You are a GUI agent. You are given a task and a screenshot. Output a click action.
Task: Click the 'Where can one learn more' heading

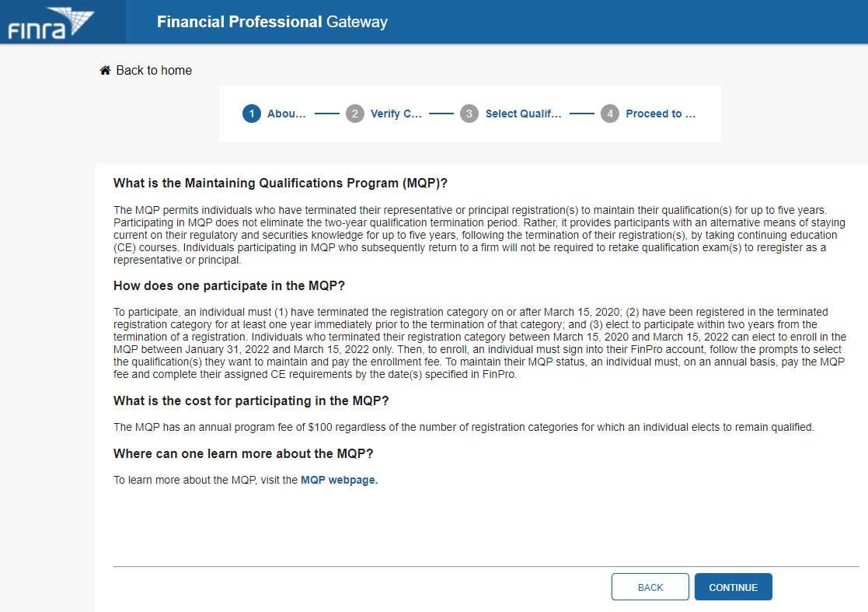point(249,453)
